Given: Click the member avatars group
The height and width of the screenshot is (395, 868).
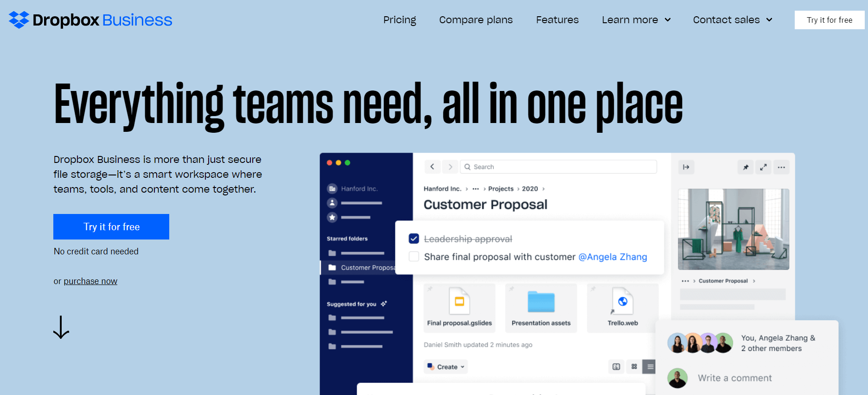Looking at the screenshot, I should 700,343.
